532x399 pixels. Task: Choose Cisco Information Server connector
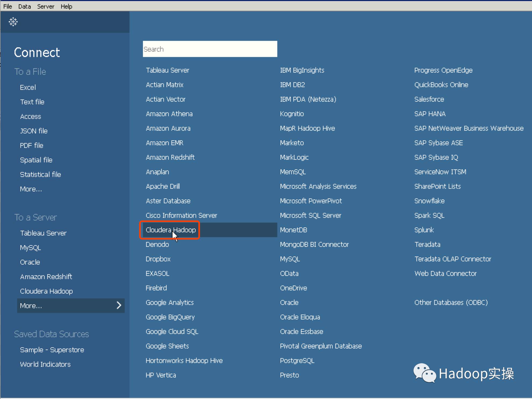click(x=181, y=215)
